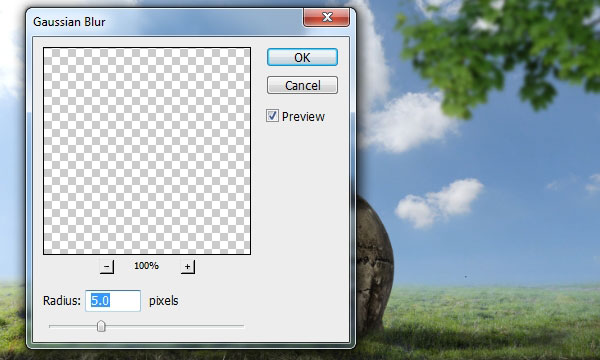Zoom in the preview with plus button
The width and height of the screenshot is (600, 360).
click(188, 266)
